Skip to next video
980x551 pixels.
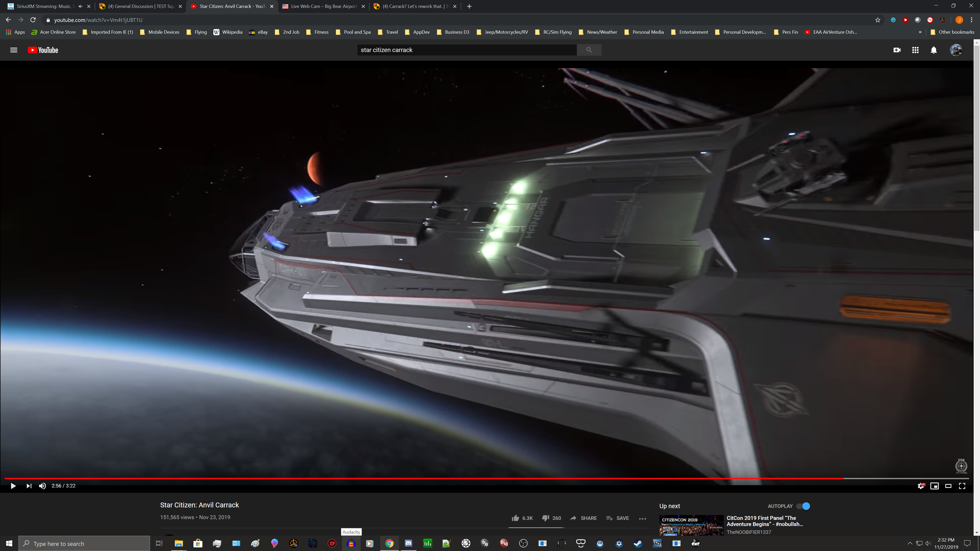point(29,486)
